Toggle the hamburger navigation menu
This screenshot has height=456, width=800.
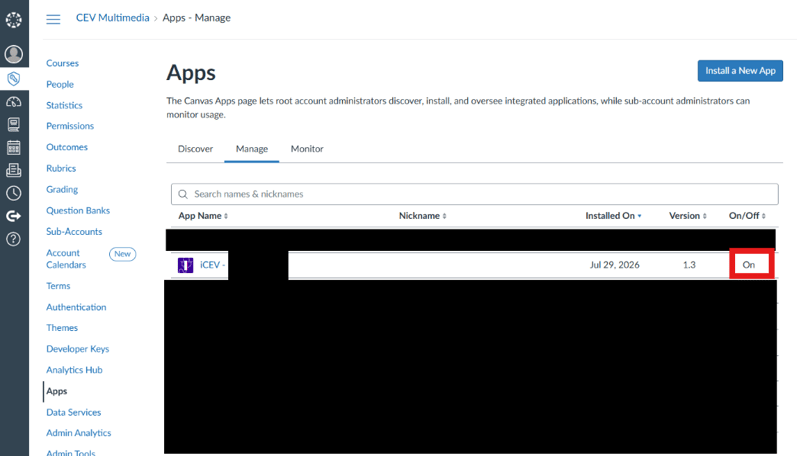(53, 19)
